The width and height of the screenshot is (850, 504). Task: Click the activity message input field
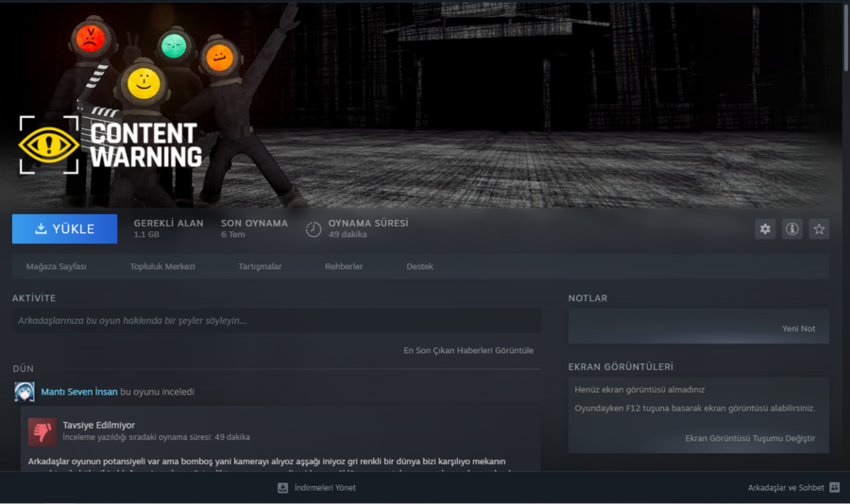[277, 321]
